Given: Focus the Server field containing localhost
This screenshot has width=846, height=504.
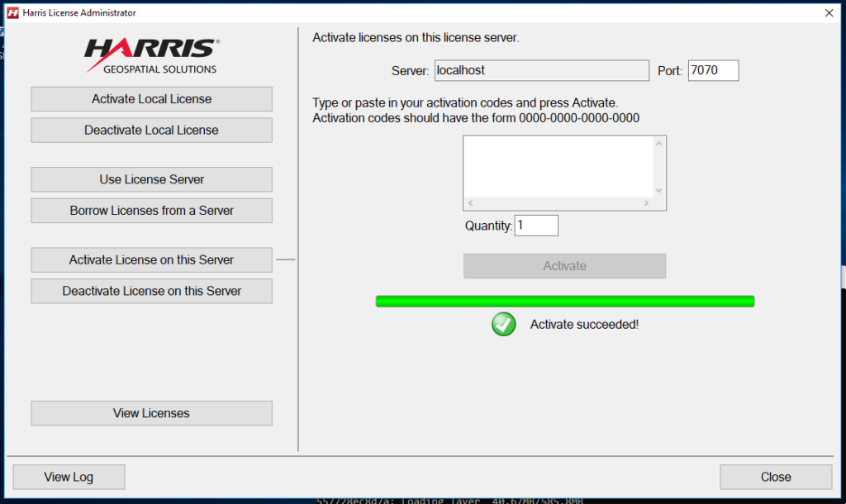Looking at the screenshot, I should coord(542,71).
